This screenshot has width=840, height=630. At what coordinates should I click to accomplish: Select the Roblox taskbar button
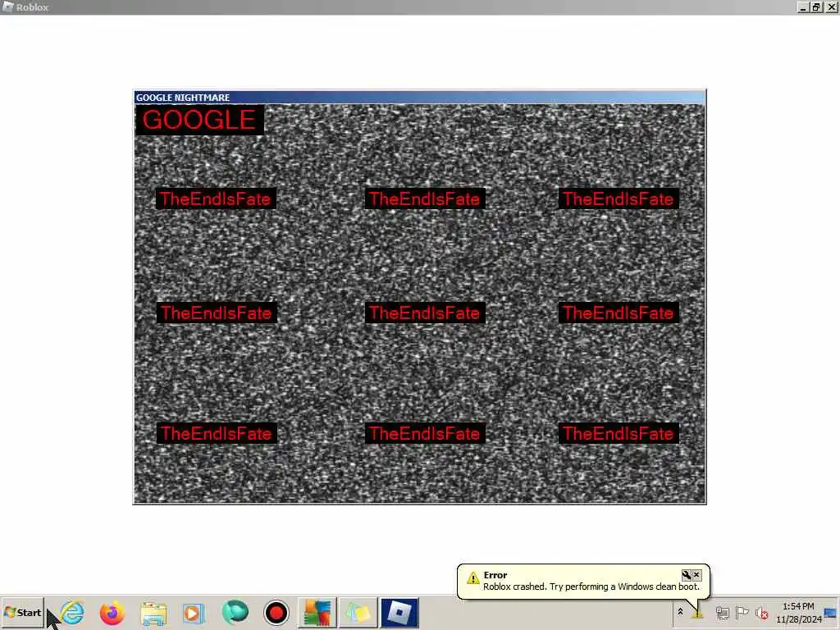click(x=399, y=612)
